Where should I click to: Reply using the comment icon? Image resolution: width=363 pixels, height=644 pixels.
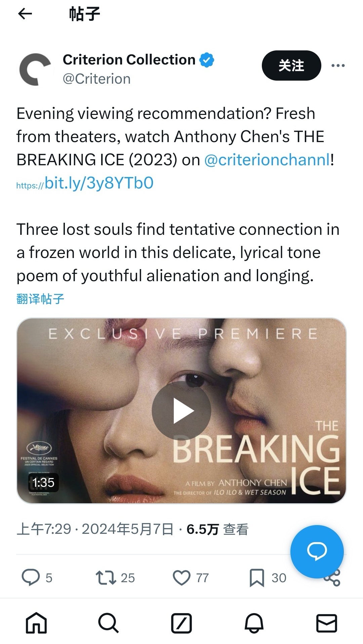31,578
